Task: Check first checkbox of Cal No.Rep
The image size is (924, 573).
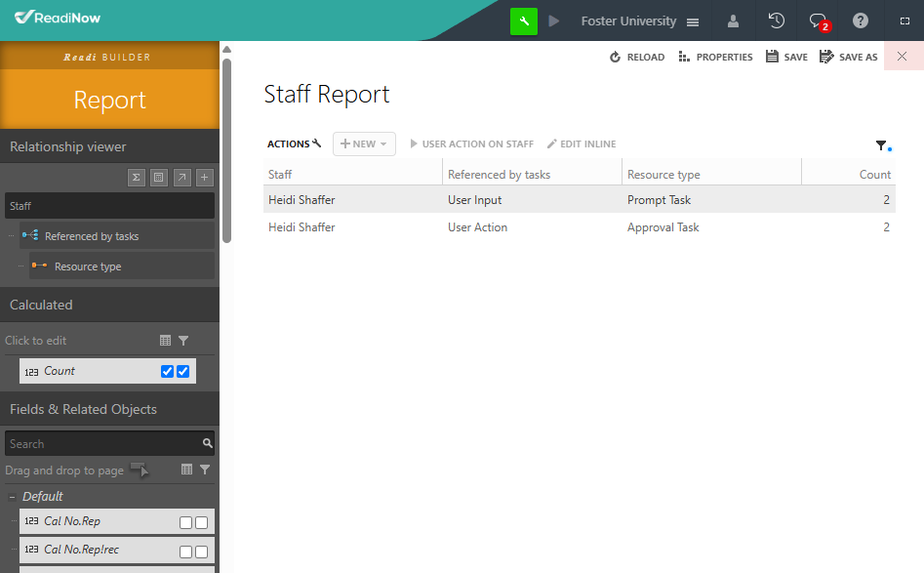Action: (185, 523)
